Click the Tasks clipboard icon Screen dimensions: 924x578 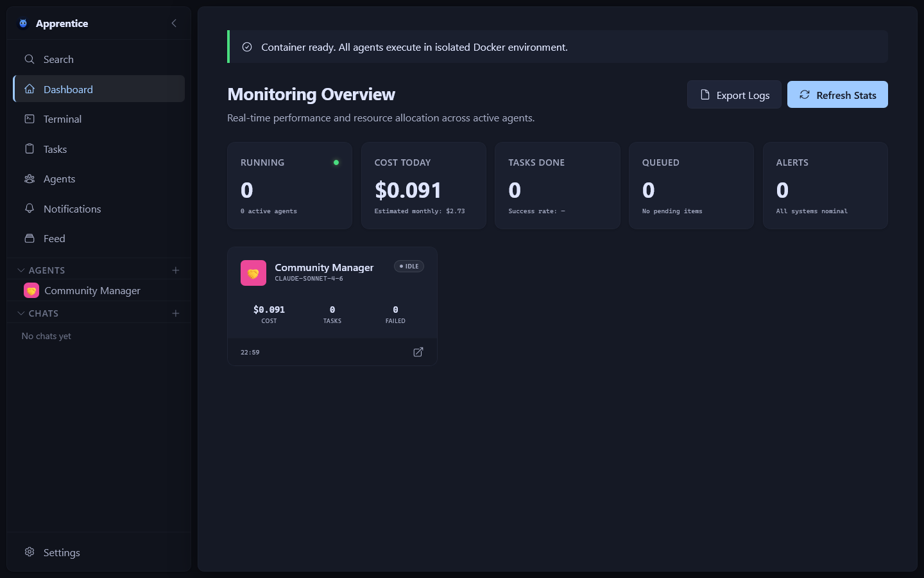tap(30, 149)
